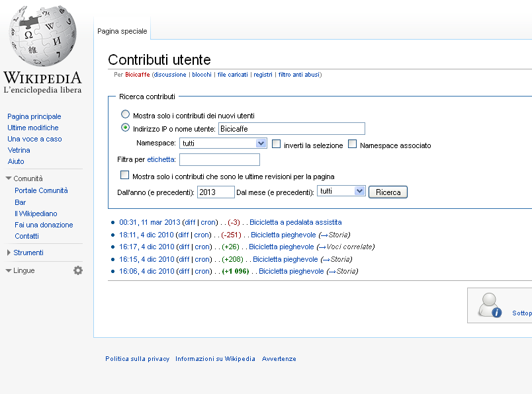Click the 'etichetta' link in the filter label
Screen dimensions: 532x394
pyautogui.click(x=161, y=159)
